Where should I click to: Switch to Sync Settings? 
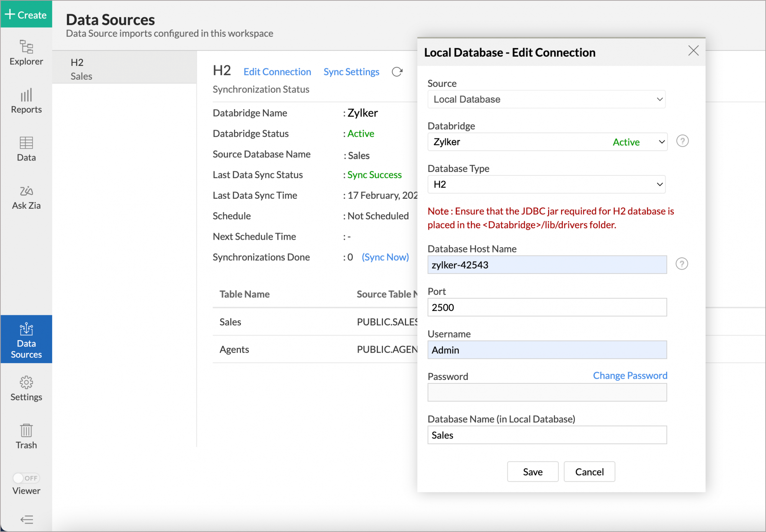351,72
